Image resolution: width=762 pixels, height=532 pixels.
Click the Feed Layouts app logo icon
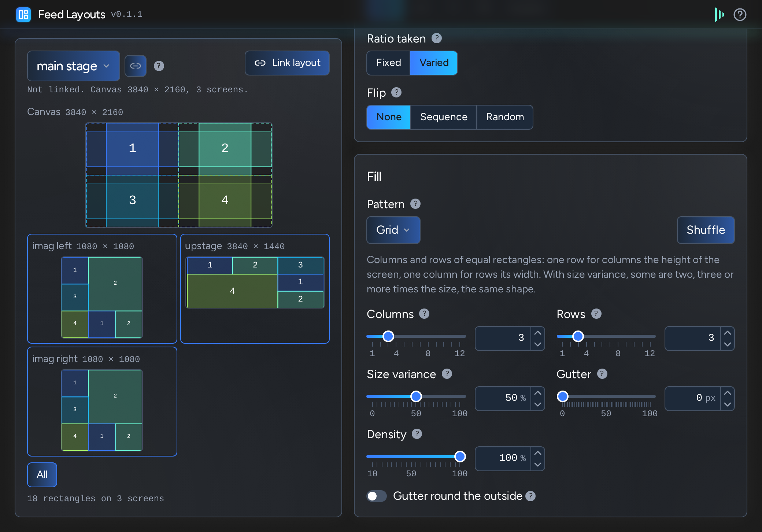coord(23,15)
